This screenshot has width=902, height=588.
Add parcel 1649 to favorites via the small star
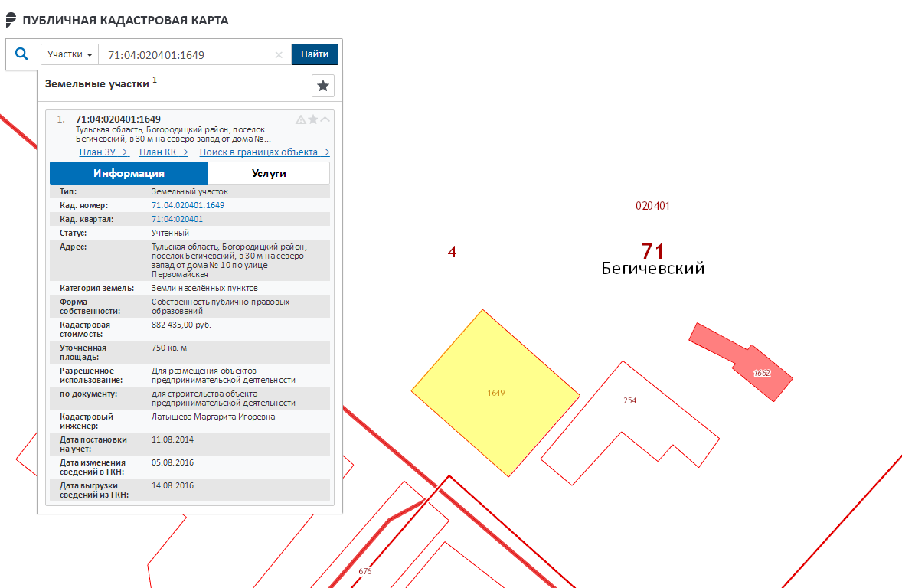tap(313, 119)
